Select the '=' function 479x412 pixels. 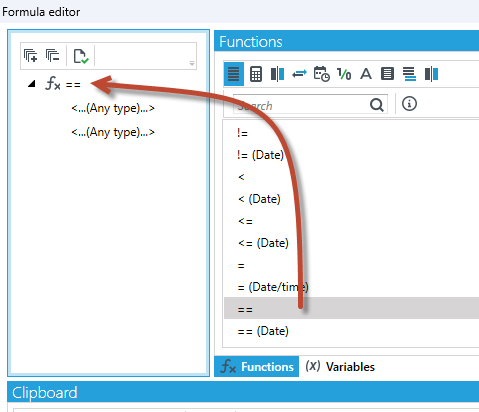point(351,265)
